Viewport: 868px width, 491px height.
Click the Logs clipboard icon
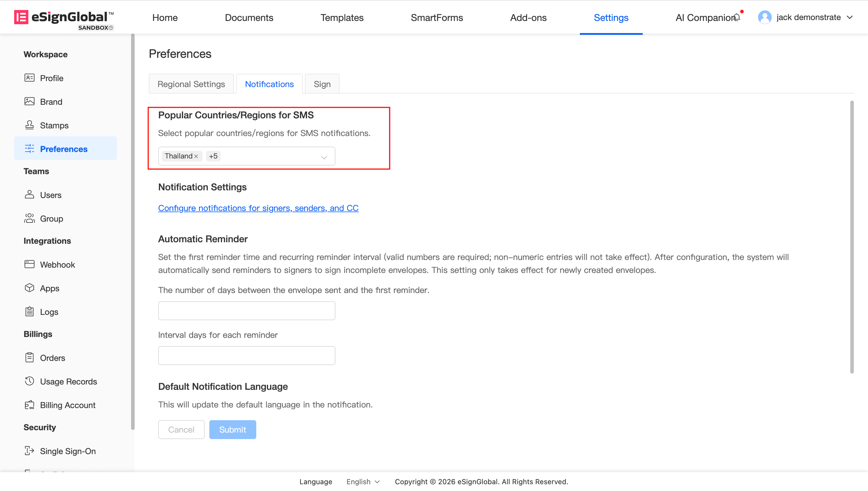tap(29, 312)
